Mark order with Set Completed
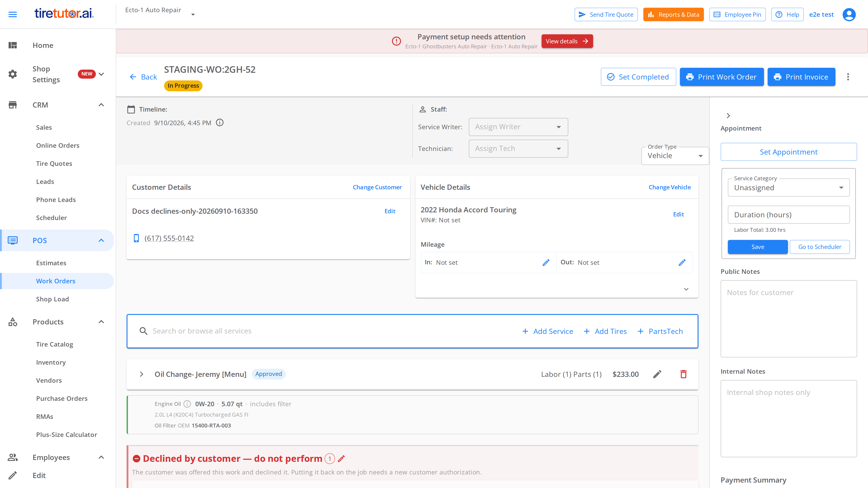Screen dimensions: 868x488 (638, 77)
